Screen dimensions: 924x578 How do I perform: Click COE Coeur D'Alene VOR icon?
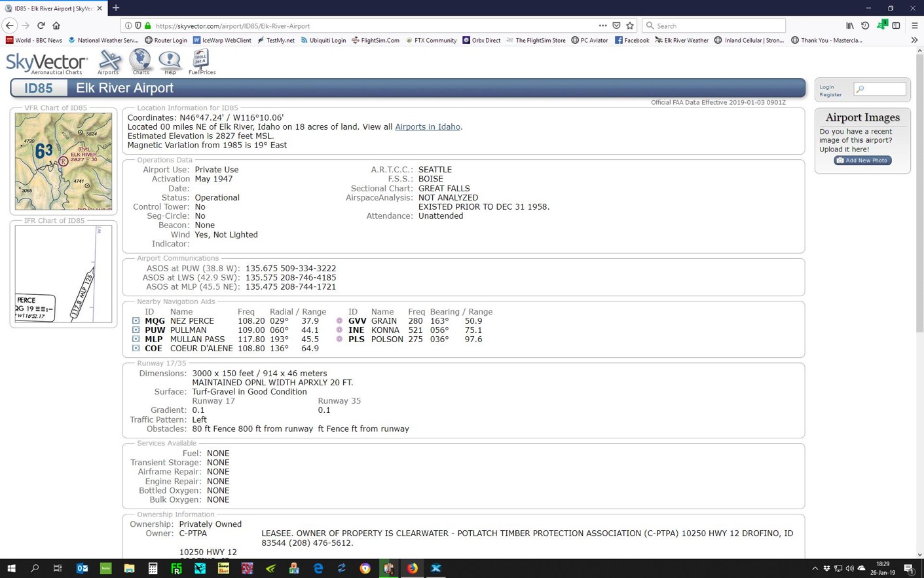136,349
